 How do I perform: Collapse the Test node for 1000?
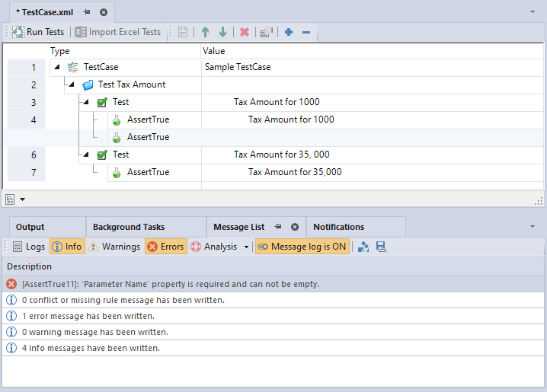click(86, 102)
